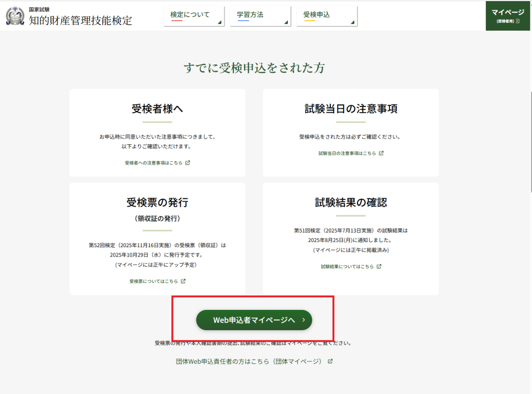Open the 受検申込 menu

pyautogui.click(x=316, y=15)
